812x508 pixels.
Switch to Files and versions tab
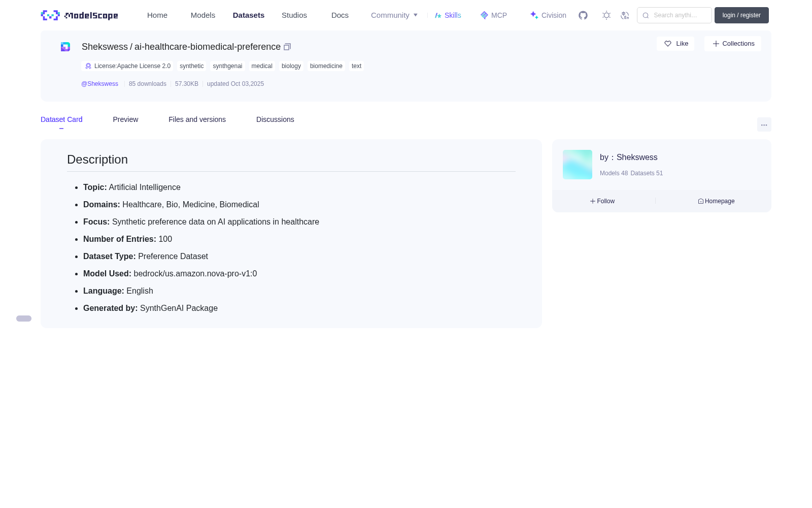click(197, 119)
